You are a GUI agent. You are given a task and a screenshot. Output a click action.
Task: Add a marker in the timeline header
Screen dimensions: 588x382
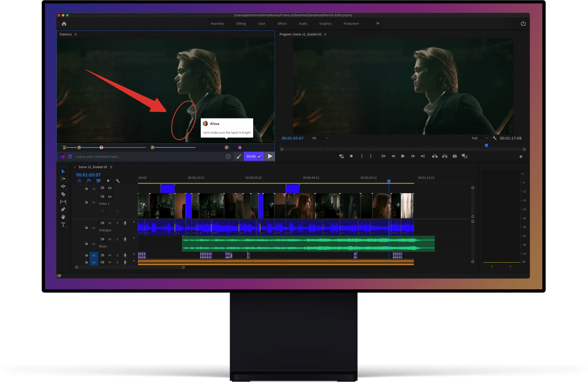click(108, 181)
